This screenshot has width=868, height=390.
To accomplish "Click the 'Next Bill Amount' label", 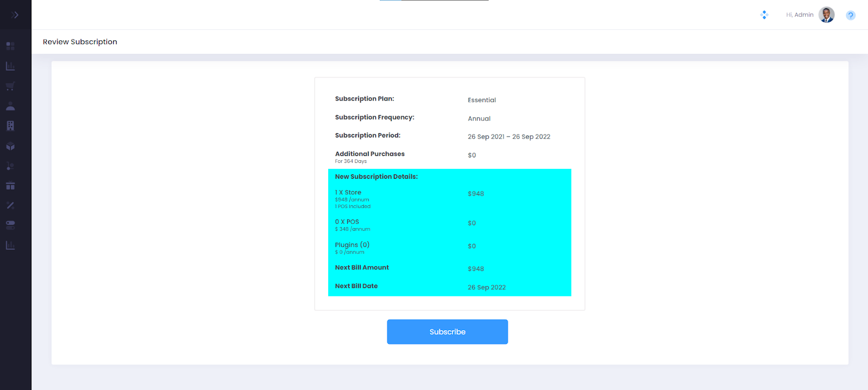I will (362, 267).
